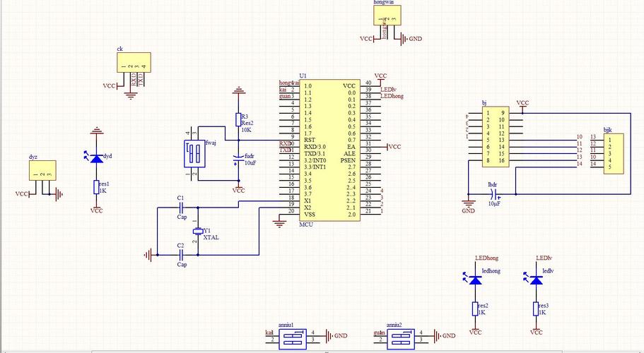Click the ground symbol beside dyz connector
This screenshot has width=644, height=353.
[59, 194]
